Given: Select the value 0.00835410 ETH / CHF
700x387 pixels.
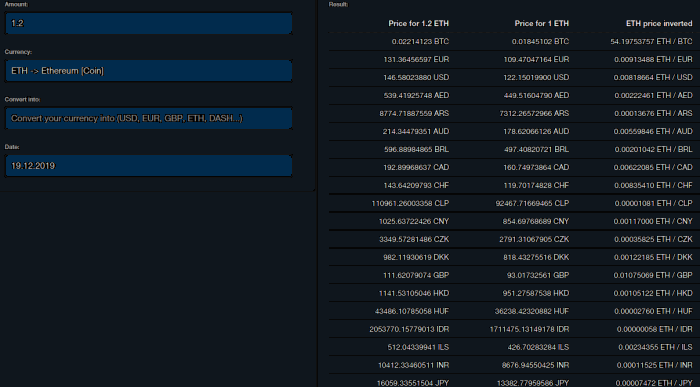Looking at the screenshot, I should click(x=653, y=185).
